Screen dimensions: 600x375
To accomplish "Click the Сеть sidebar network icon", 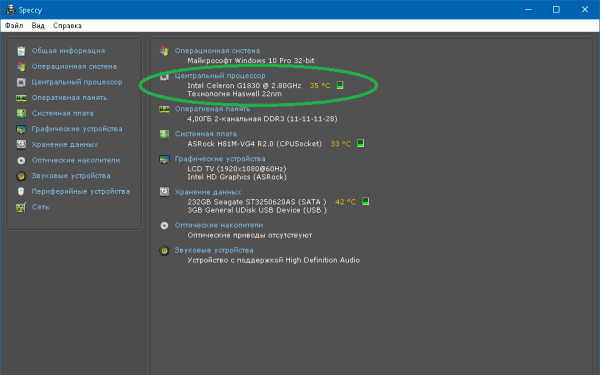I will pos(21,207).
